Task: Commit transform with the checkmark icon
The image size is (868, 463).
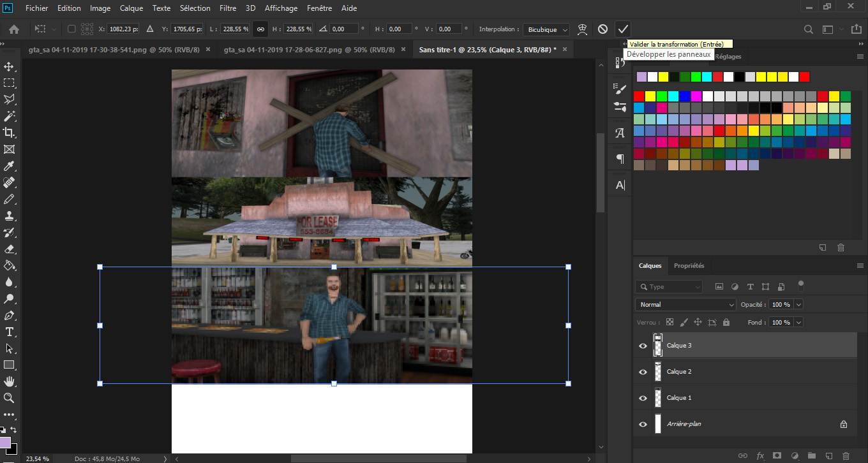Action: tap(623, 29)
